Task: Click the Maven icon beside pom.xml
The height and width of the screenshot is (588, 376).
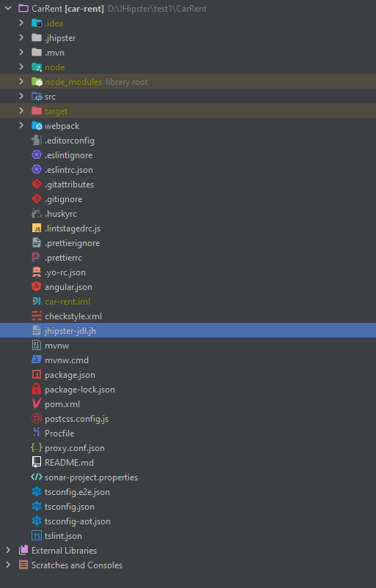Action: tap(37, 404)
